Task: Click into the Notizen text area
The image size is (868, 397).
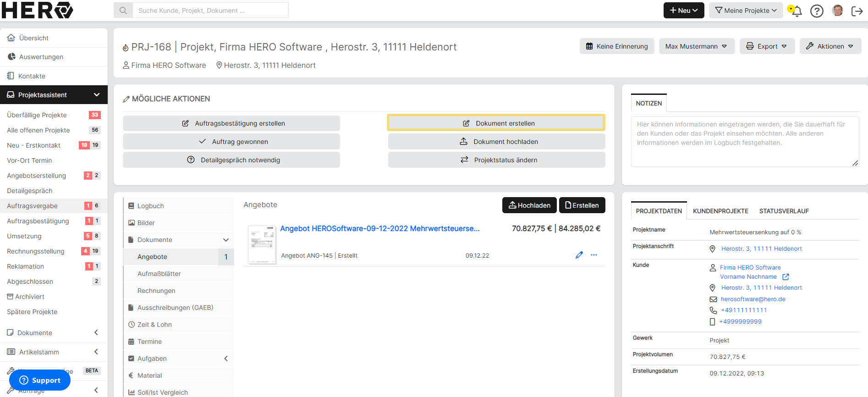Action: pos(745,141)
